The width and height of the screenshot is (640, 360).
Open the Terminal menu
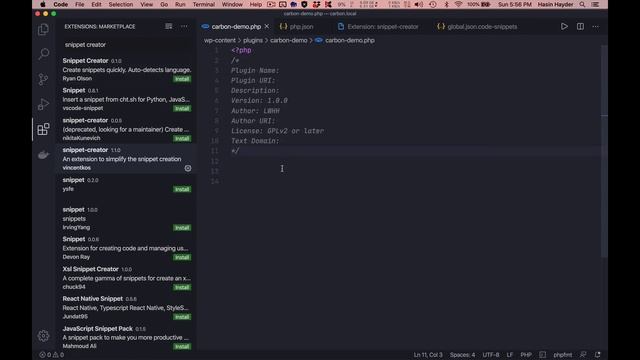[x=204, y=4]
